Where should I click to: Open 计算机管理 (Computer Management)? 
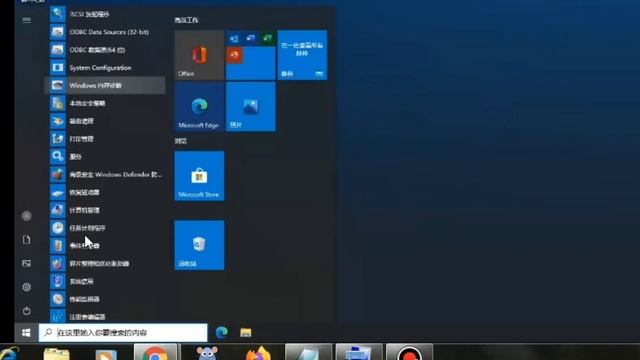[105, 210]
